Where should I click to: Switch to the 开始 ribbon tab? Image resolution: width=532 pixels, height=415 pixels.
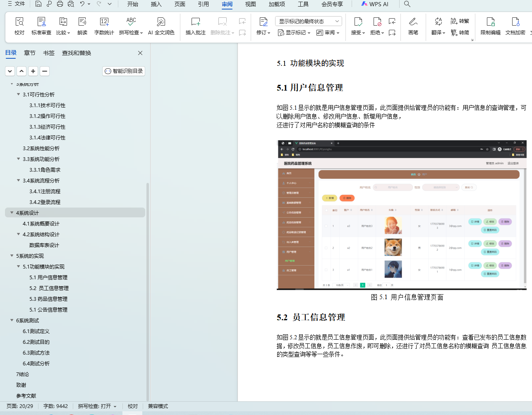point(133,4)
